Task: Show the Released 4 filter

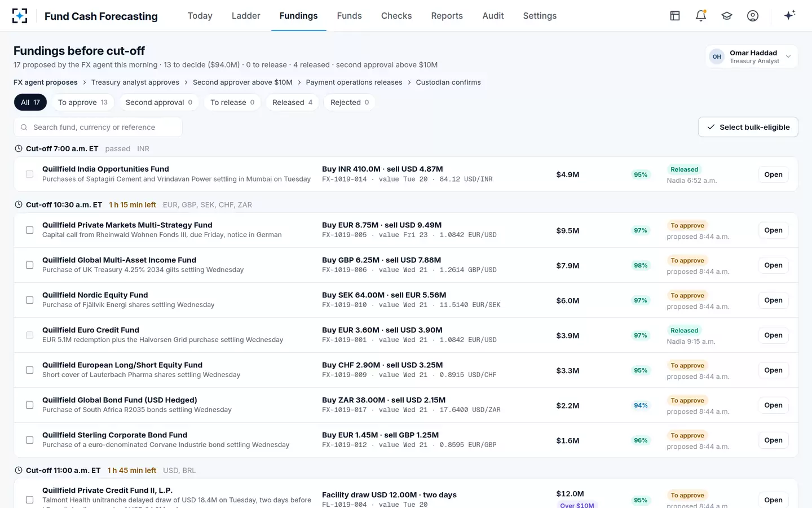Action: click(x=292, y=102)
